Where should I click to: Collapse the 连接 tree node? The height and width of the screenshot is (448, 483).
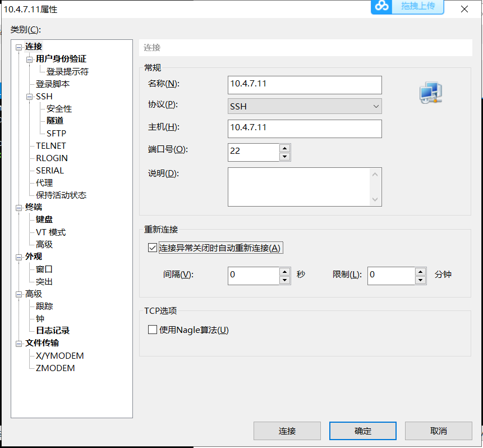coord(19,47)
